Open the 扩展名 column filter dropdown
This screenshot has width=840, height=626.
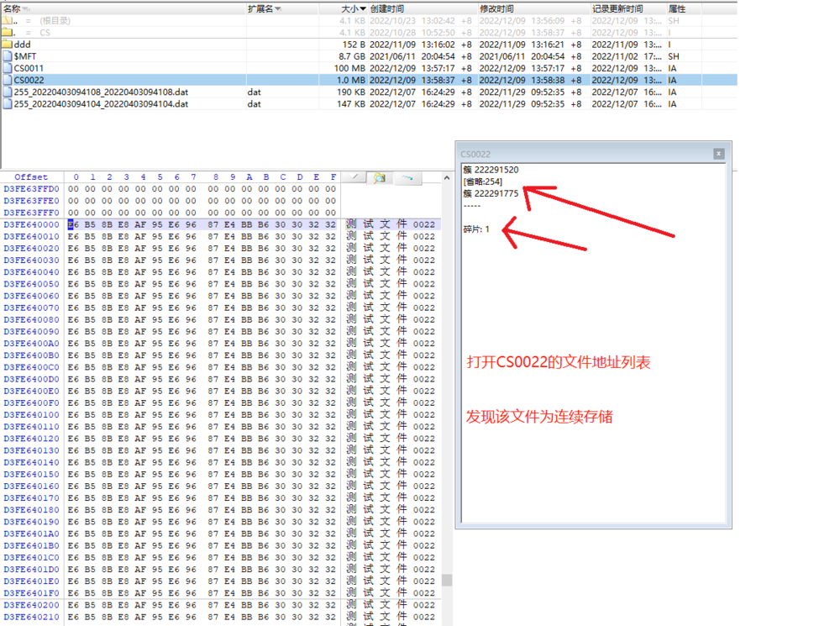[278, 8]
